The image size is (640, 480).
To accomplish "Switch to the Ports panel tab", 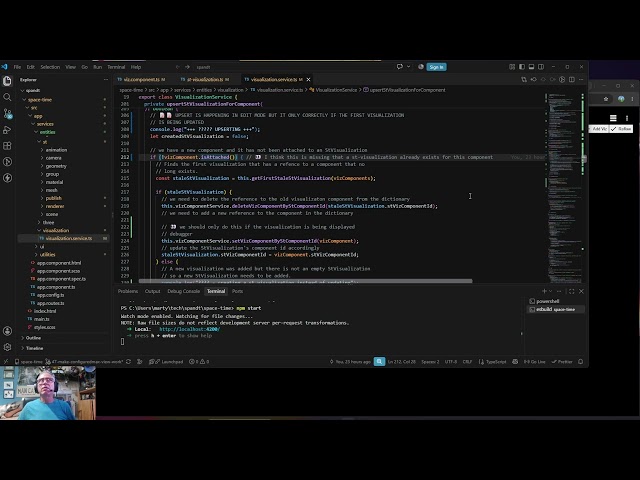I will tap(237, 291).
